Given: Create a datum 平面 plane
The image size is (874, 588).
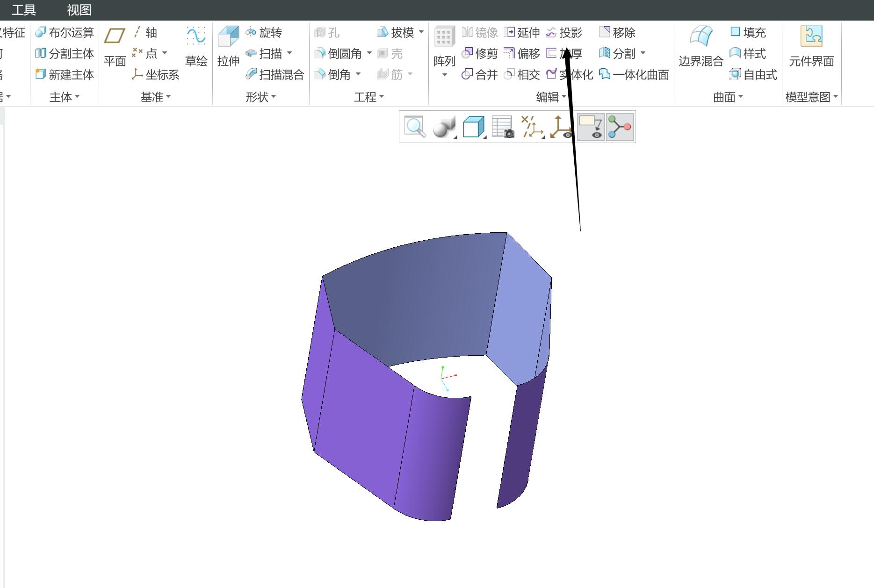Looking at the screenshot, I should click(x=115, y=47).
